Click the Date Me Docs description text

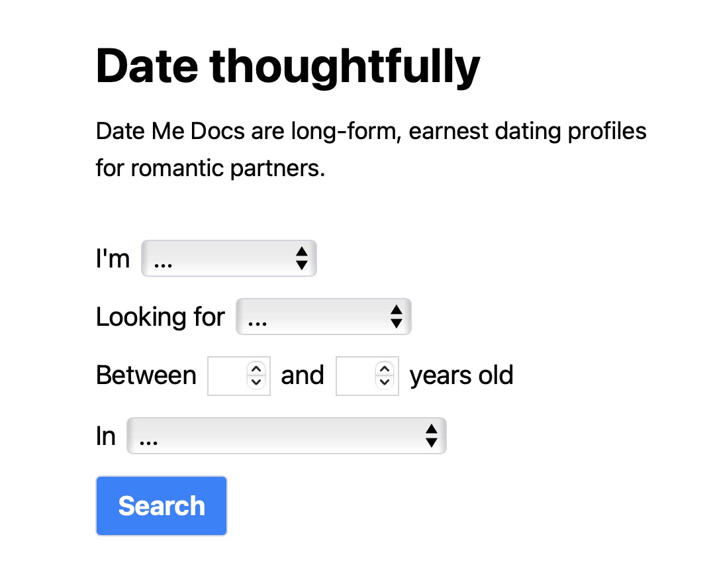click(371, 149)
